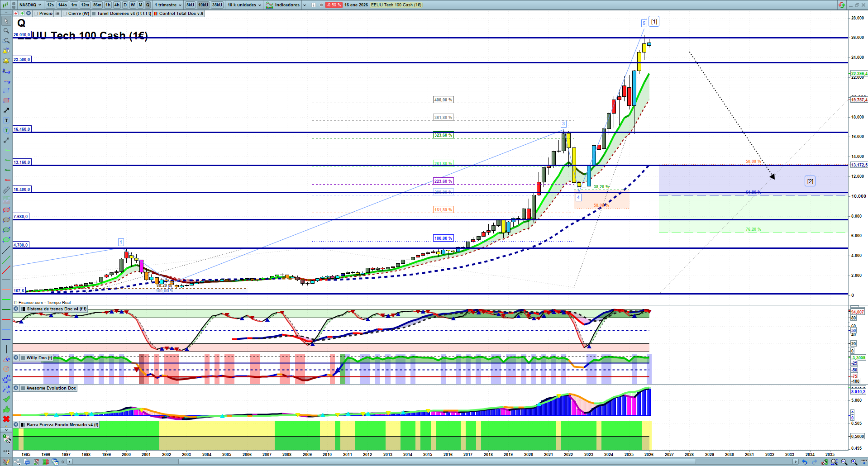The width and height of the screenshot is (868, 466).
Task: Switch to the 12s timeframe
Action: click(x=50, y=5)
